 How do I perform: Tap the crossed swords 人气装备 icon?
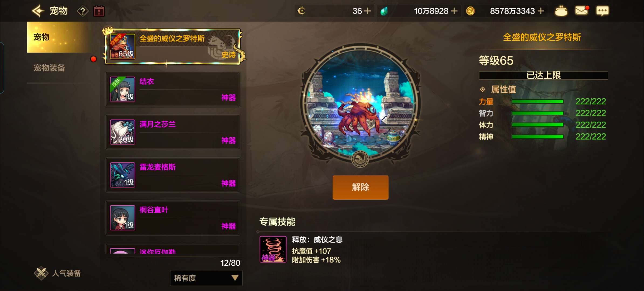(41, 273)
